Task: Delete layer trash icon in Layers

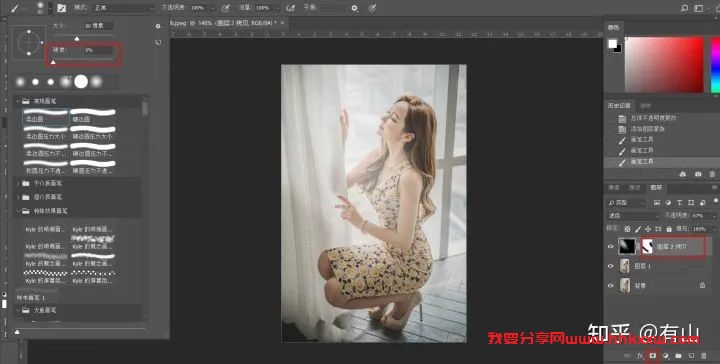Action: (703, 356)
